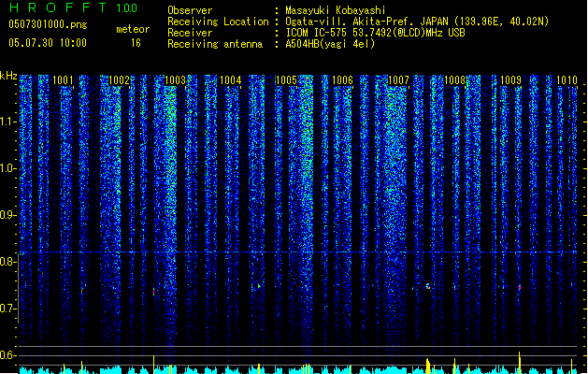Image resolution: width=588 pixels, height=374 pixels.
Task: Click the red meteor echo below 1009
Action: click(x=520, y=287)
